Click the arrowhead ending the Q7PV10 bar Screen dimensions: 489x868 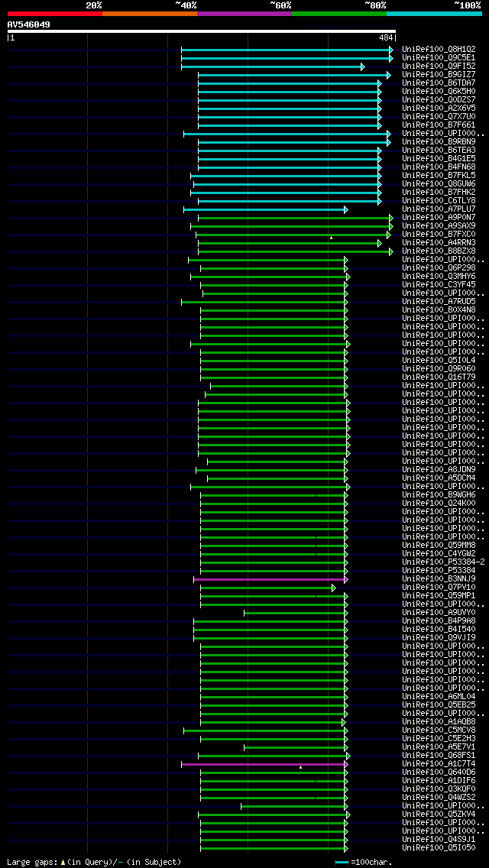click(333, 588)
